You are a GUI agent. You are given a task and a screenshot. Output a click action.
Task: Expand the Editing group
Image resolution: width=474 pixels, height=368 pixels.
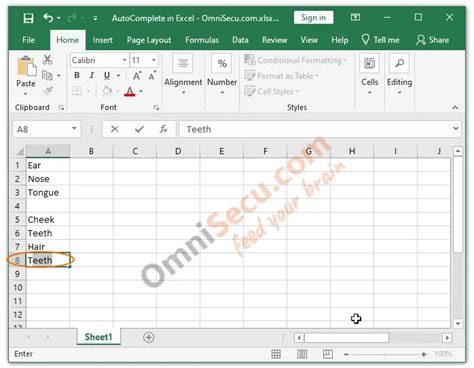click(399, 75)
